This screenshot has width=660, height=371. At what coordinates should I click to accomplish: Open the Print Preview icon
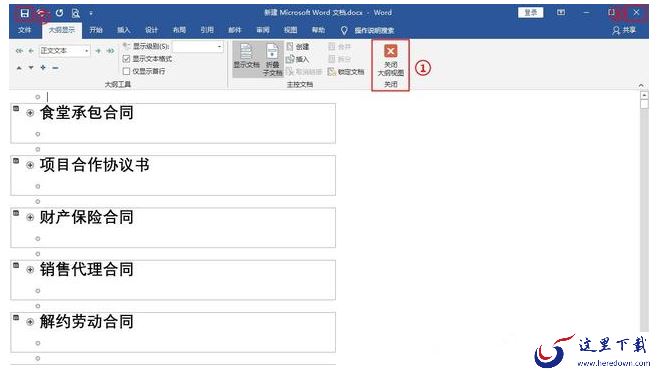pos(76,13)
